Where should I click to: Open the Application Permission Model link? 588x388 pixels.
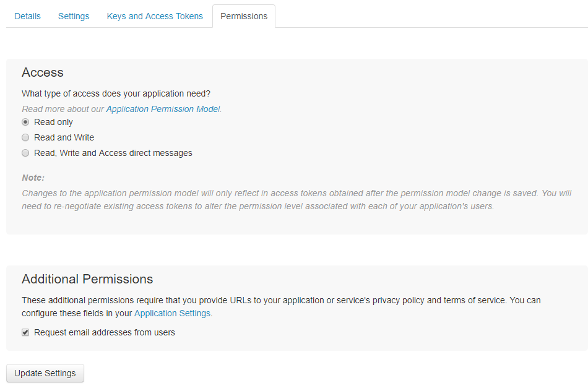click(163, 109)
